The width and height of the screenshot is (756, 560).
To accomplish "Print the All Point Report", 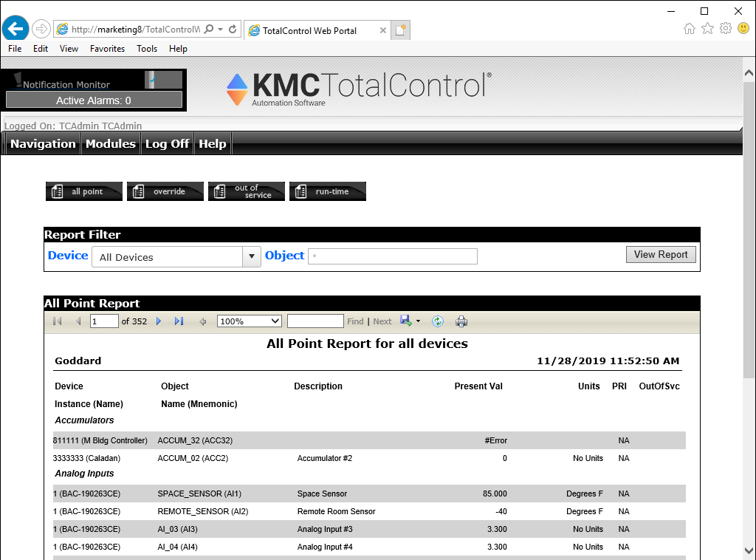I will (461, 321).
